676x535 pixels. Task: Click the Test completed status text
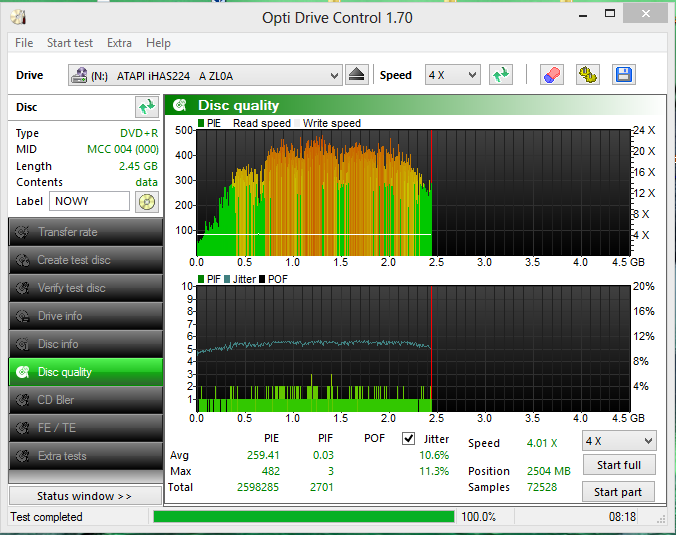click(47, 517)
